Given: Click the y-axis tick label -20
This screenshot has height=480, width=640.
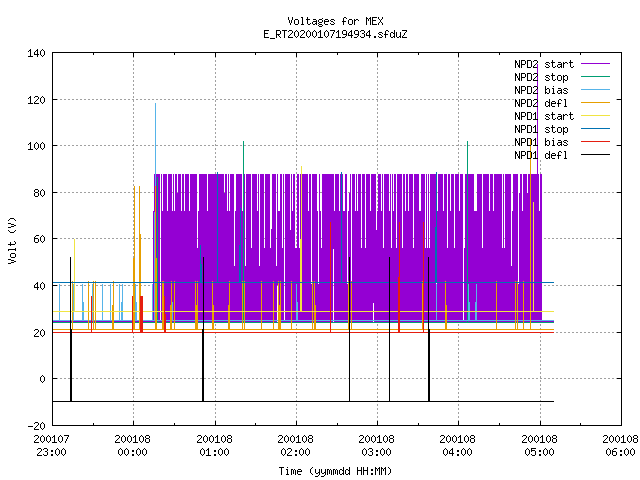Looking at the screenshot, I should [x=36, y=426].
